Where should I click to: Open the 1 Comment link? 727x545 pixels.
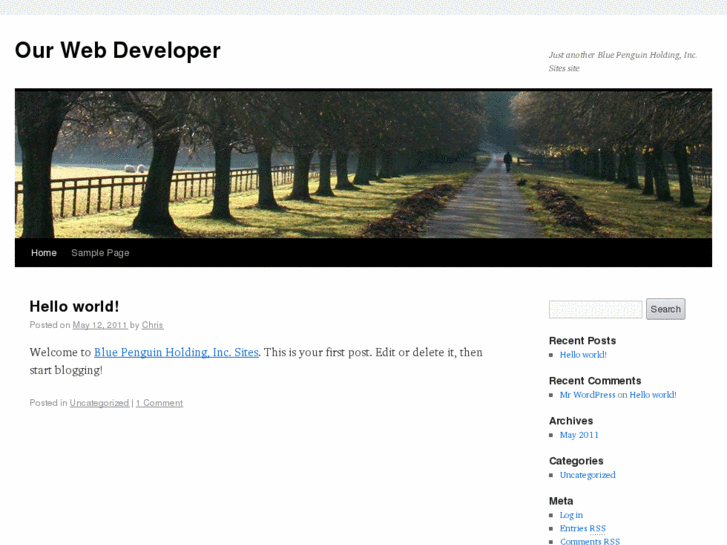pyautogui.click(x=159, y=403)
